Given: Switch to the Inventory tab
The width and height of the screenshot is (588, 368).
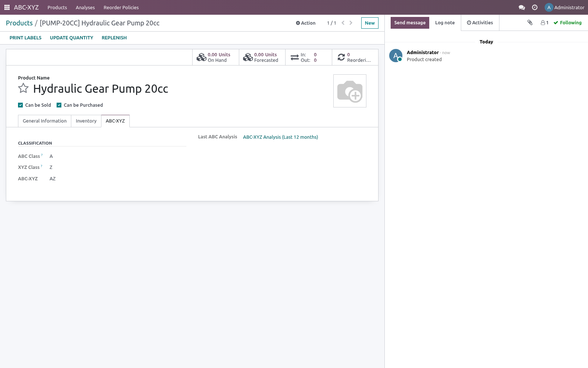Looking at the screenshot, I should (86, 121).
